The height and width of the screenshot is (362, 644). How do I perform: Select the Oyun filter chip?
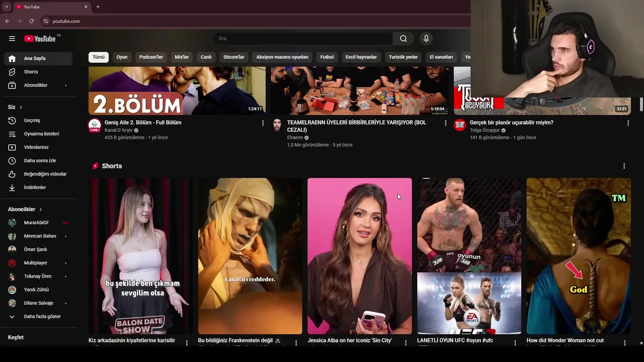122,57
